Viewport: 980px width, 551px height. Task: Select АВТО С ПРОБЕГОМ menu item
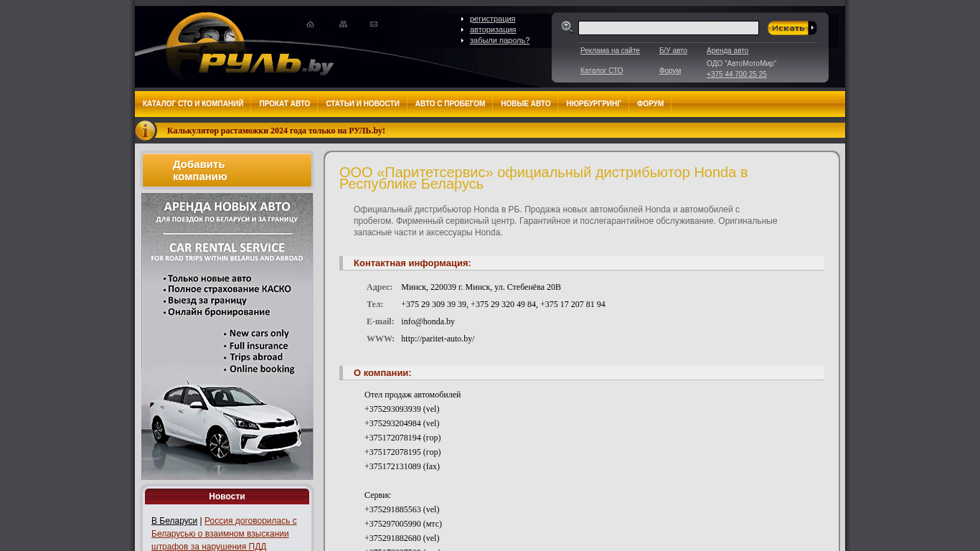tap(450, 104)
